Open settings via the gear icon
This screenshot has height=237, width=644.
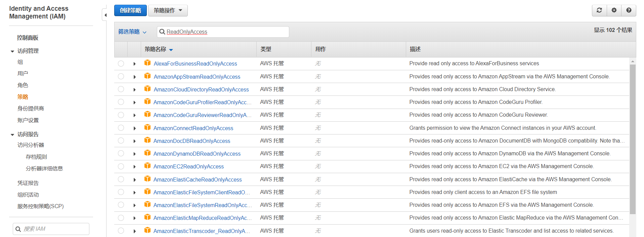[x=614, y=10]
